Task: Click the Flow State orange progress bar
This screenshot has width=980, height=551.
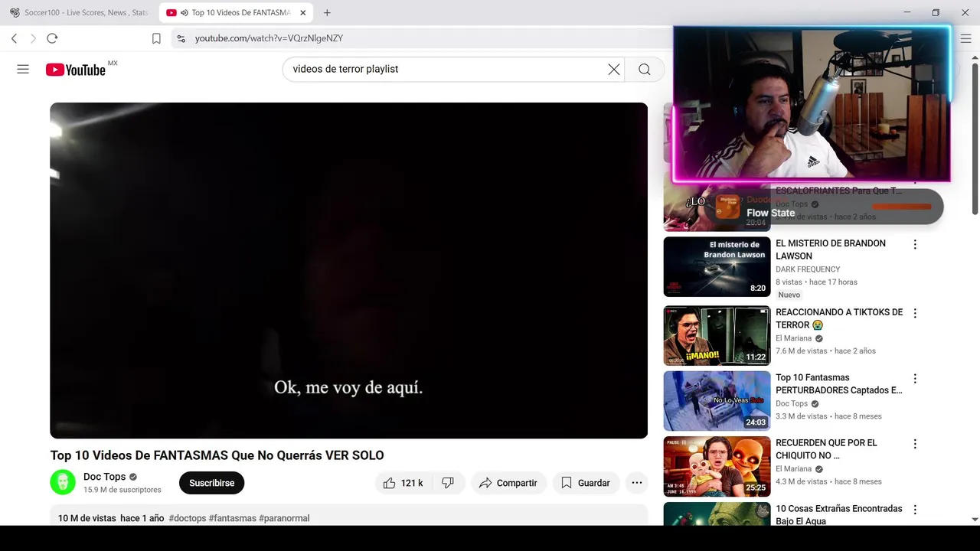Action: (x=902, y=207)
